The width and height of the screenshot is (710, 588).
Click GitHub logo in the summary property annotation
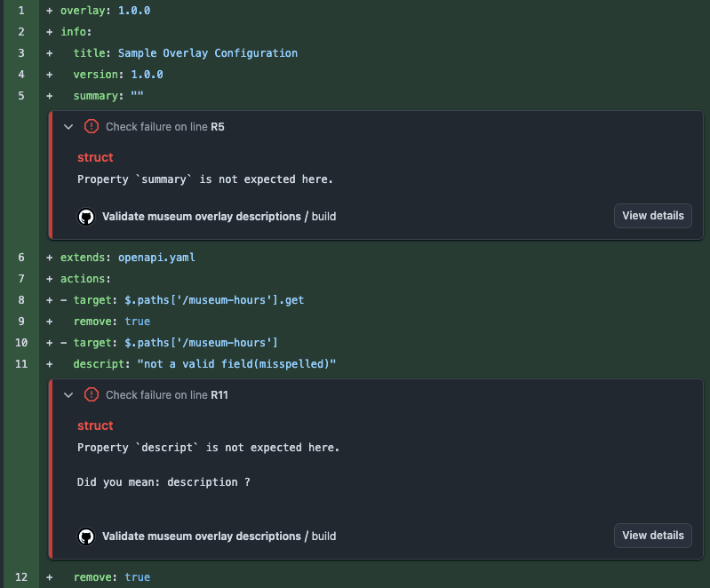[86, 217]
